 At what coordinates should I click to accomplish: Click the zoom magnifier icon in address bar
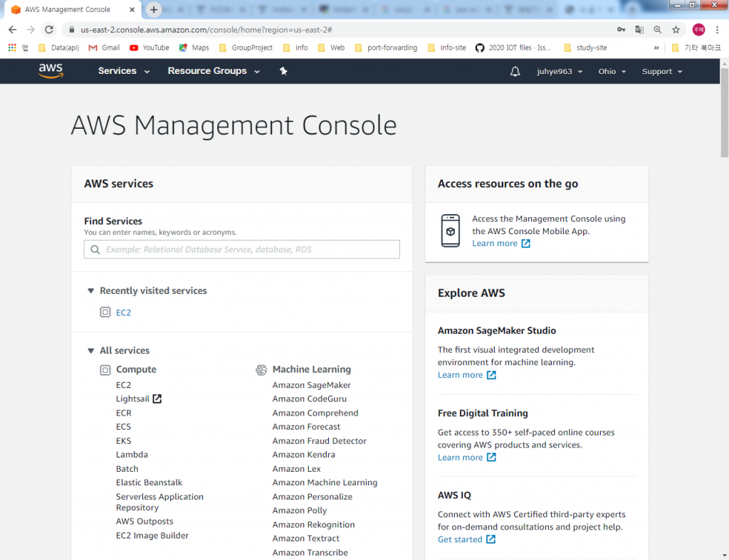pos(657,30)
